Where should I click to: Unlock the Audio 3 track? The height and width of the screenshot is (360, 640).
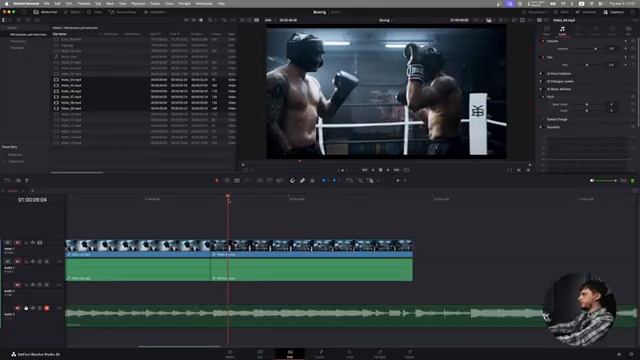click(26, 308)
